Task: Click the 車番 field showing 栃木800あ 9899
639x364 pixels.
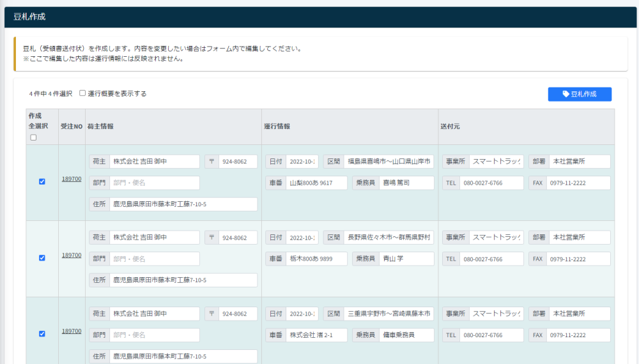Action: tap(316, 259)
